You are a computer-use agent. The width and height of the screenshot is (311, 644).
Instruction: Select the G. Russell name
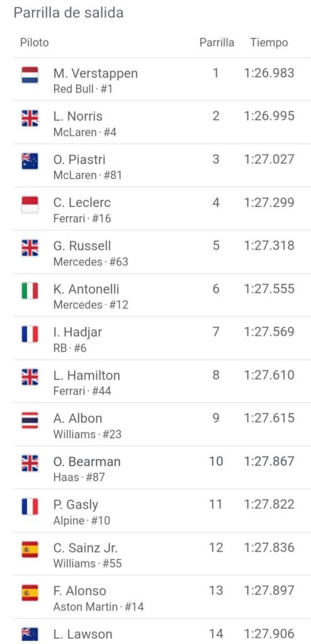pyautogui.click(x=82, y=246)
